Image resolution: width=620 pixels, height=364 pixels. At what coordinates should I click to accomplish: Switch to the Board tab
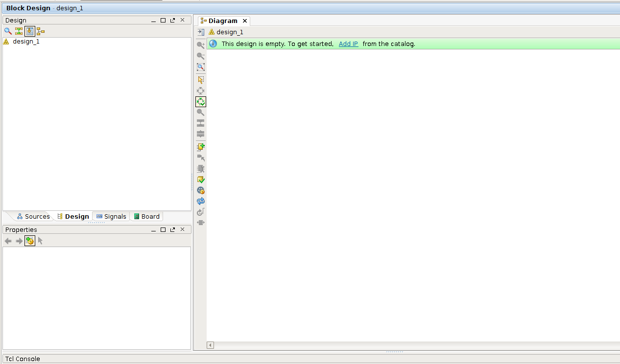click(x=146, y=216)
